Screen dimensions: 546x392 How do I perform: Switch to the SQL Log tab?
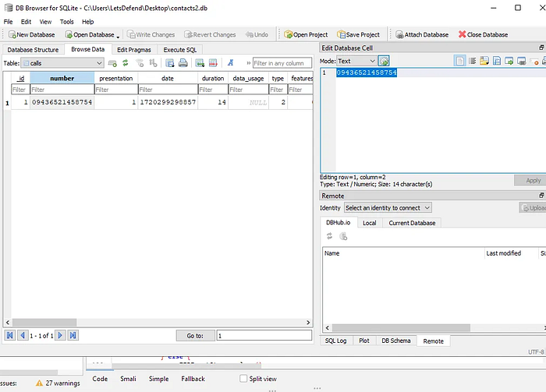coord(335,341)
